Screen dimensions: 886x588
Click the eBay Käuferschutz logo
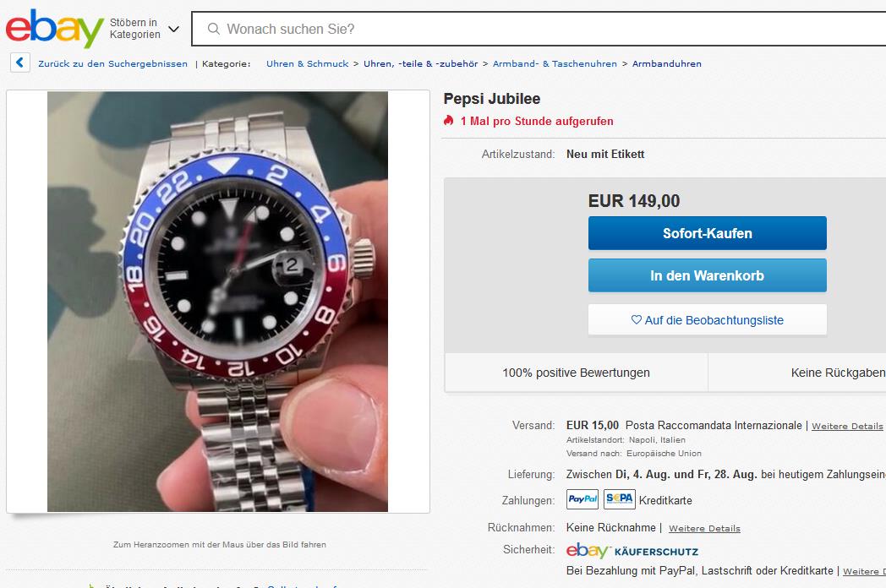(632, 551)
